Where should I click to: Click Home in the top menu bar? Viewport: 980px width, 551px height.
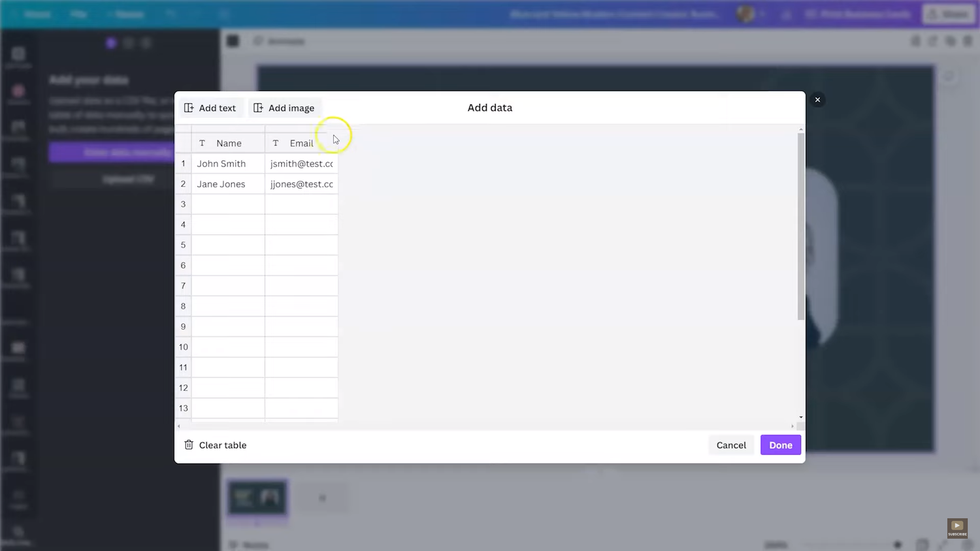(x=37, y=14)
